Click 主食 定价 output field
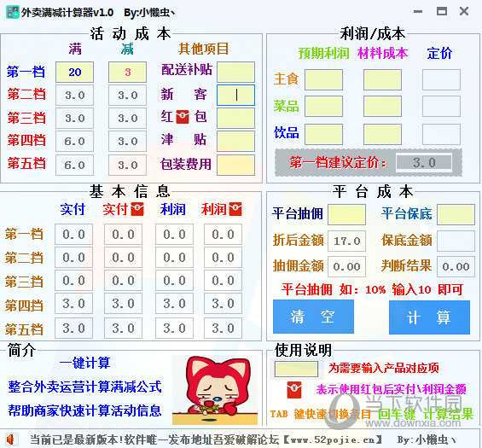The image size is (482, 448). click(x=441, y=79)
